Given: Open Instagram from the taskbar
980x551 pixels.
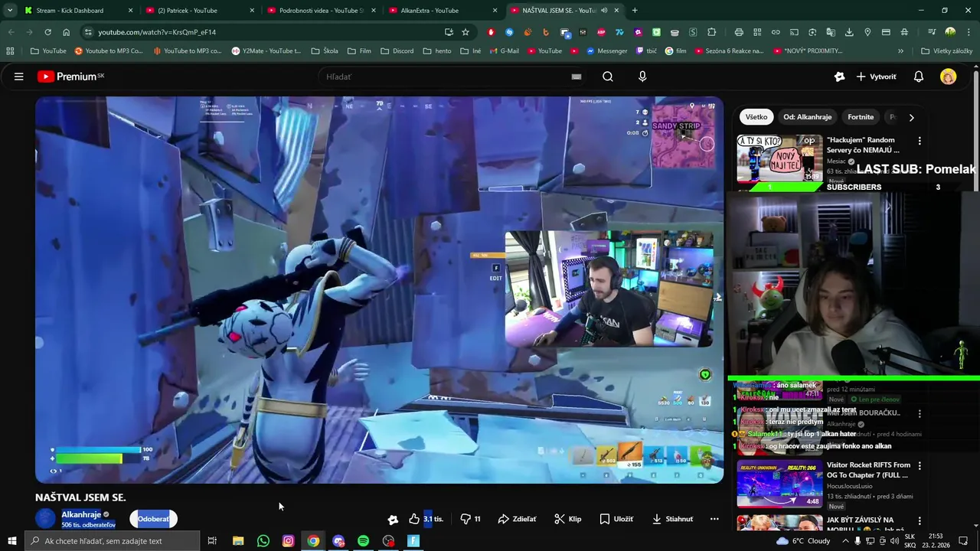Looking at the screenshot, I should click(288, 541).
